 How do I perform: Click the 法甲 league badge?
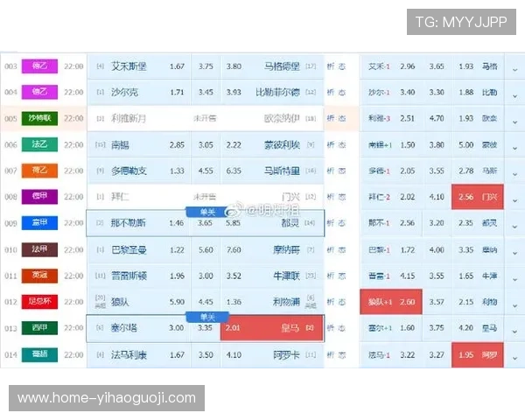(x=39, y=249)
